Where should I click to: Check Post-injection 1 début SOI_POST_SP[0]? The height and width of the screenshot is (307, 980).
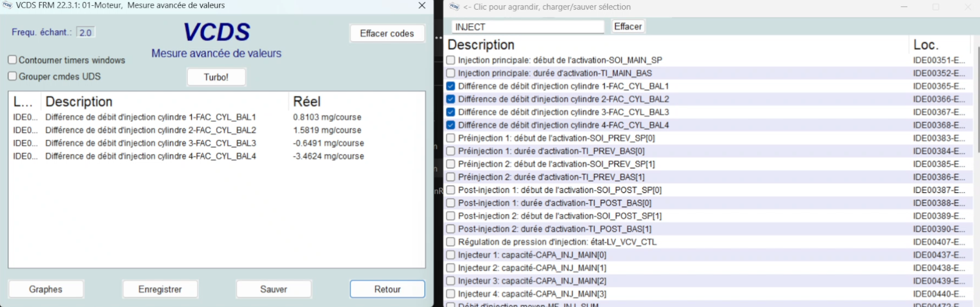point(451,190)
